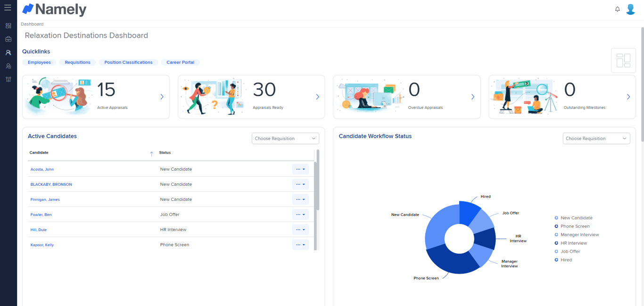Open the user profile avatar
Screen dimensions: 644x306
pos(630,8)
